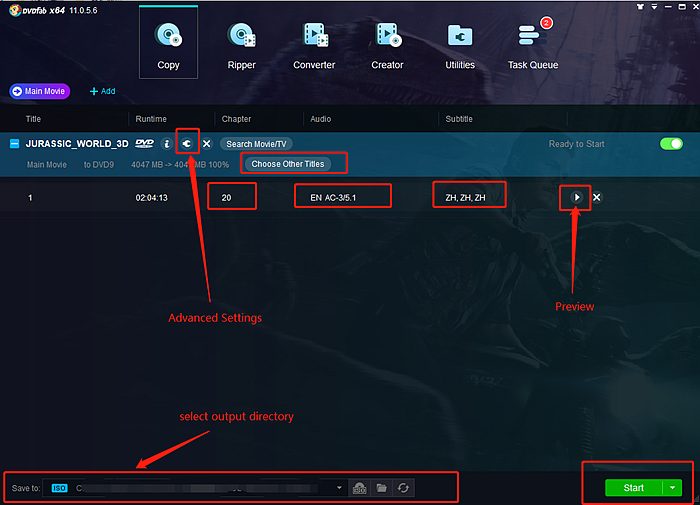Browse for output folder
Image resolution: width=700 pixels, height=505 pixels.
pos(381,488)
